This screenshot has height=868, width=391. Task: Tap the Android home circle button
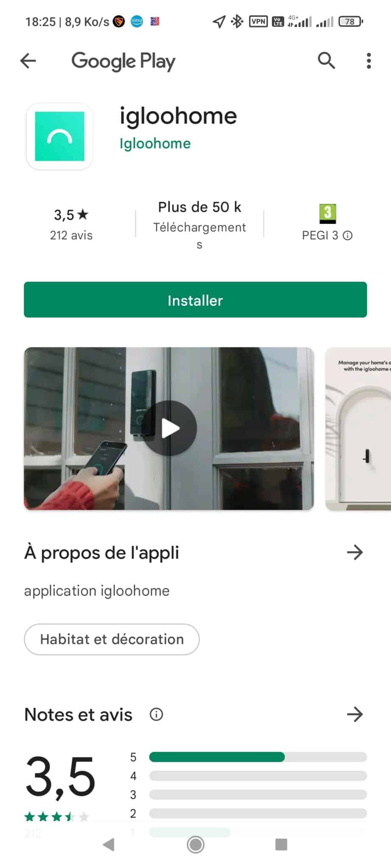pyautogui.click(x=195, y=845)
